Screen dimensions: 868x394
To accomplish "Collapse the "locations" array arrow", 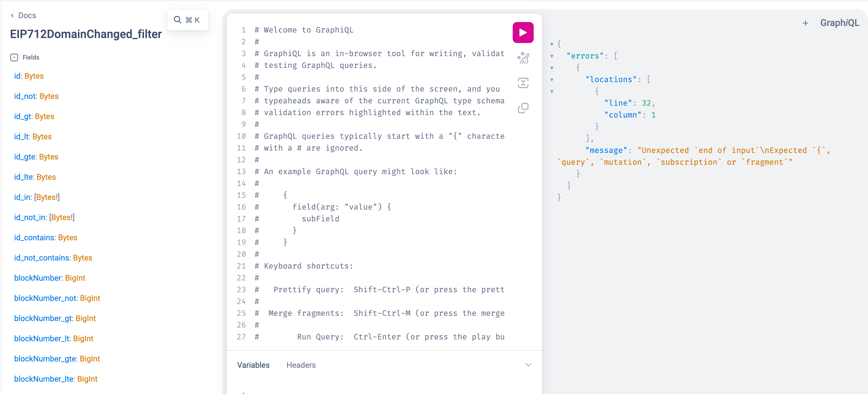I will [x=552, y=80].
